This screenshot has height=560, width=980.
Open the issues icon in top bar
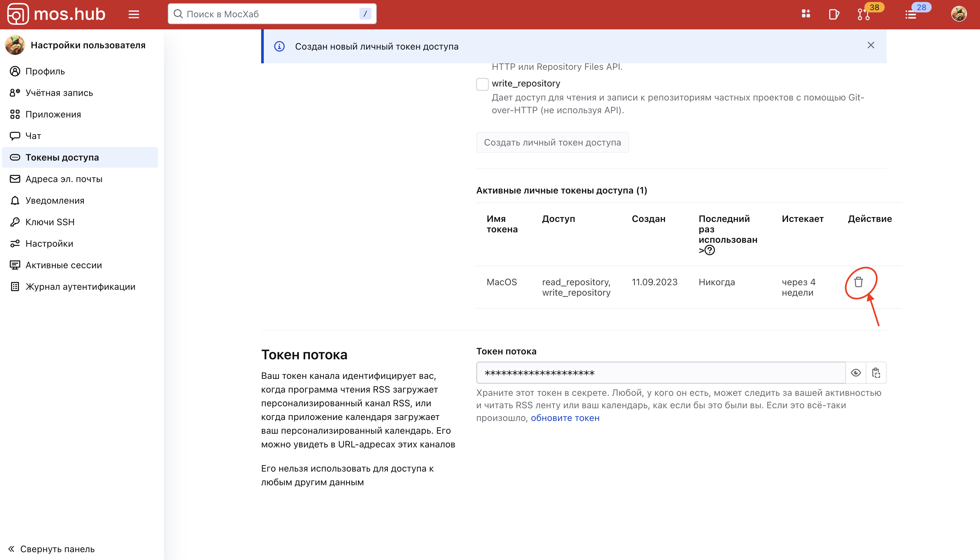click(833, 15)
